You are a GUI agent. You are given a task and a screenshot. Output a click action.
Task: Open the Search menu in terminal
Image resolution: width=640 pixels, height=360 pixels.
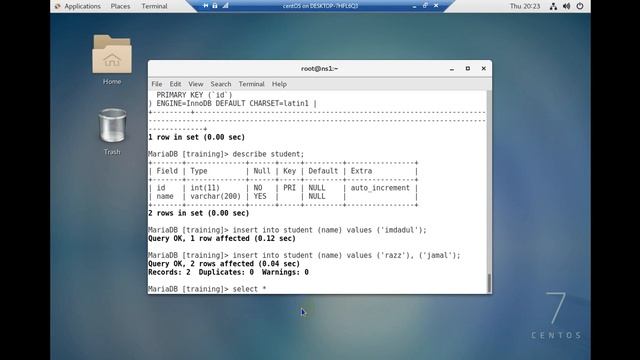coord(221,84)
